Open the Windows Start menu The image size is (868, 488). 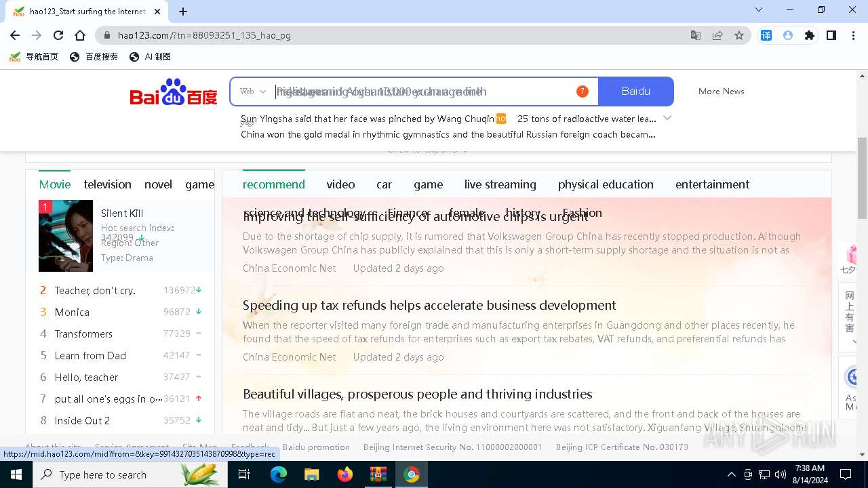pyautogui.click(x=16, y=474)
